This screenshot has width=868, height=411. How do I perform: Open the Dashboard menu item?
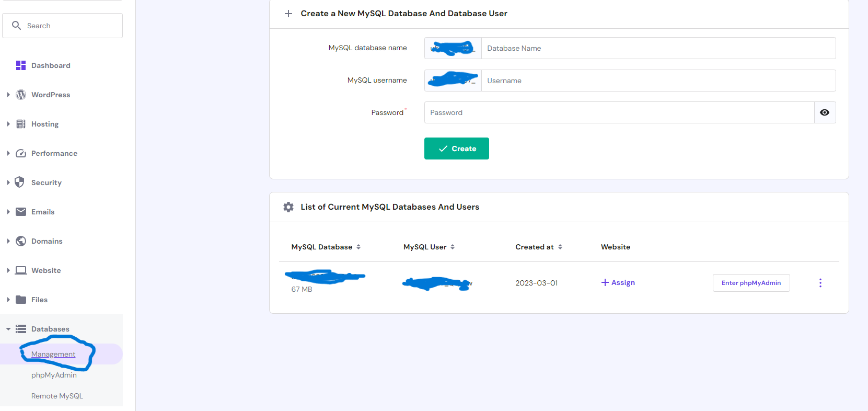click(51, 65)
